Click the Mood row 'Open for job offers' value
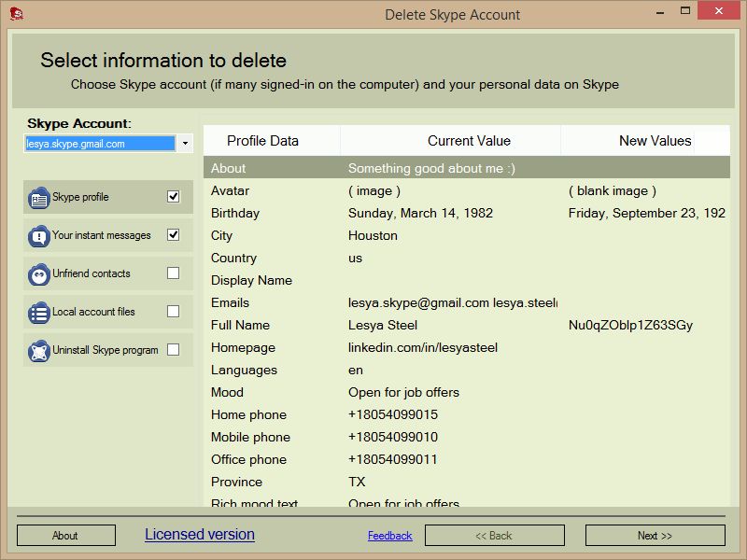Image resolution: width=747 pixels, height=560 pixels. pos(404,392)
